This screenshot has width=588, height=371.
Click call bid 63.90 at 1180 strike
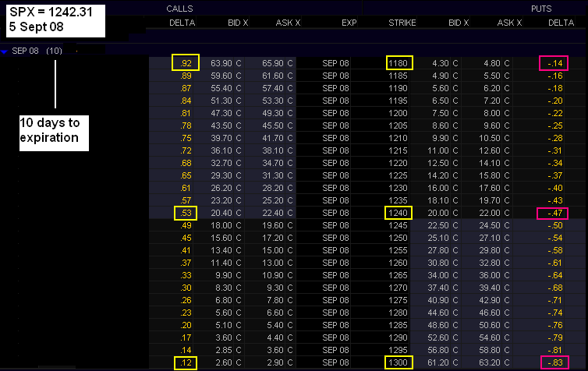tap(221, 63)
